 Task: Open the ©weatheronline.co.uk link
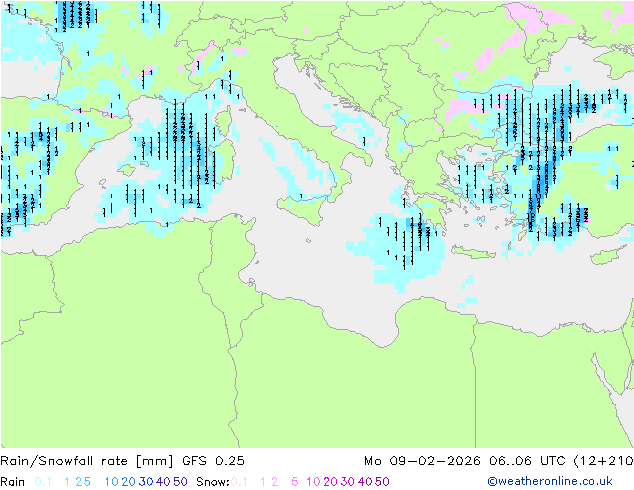[x=550, y=482]
